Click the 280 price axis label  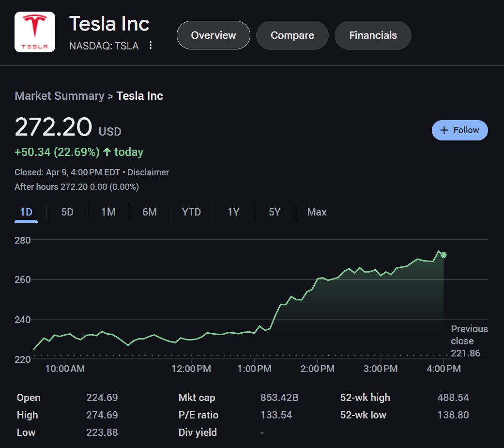(22, 240)
